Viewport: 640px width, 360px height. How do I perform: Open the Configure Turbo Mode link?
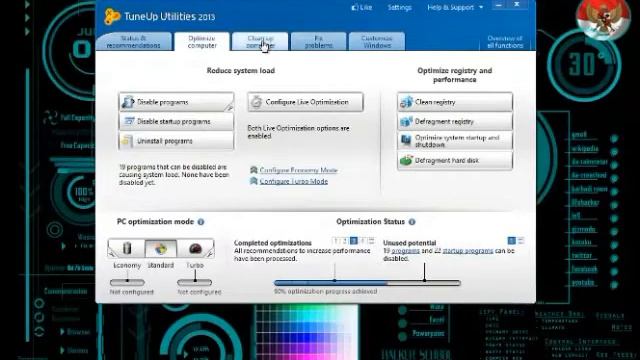(293, 181)
